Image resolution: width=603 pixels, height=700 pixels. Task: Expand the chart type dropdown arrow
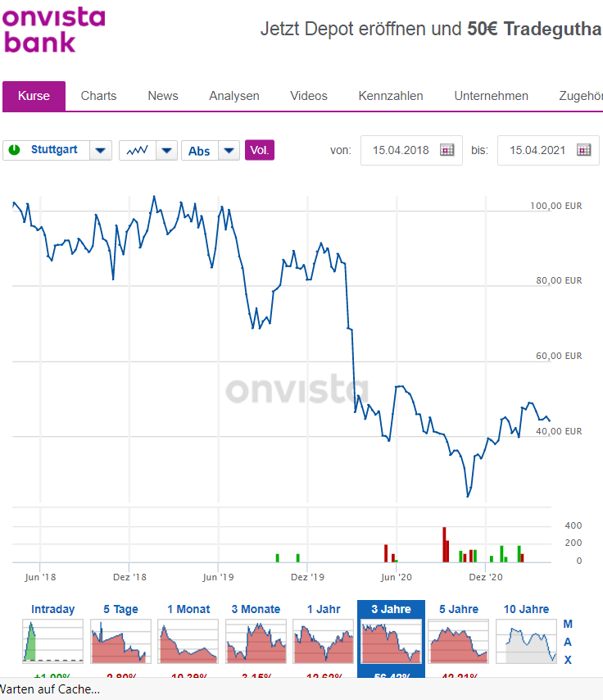tap(167, 150)
